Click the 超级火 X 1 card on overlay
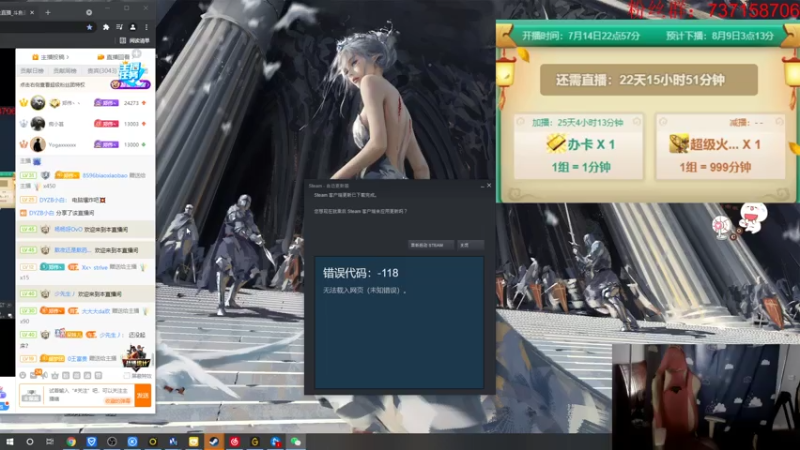The height and width of the screenshot is (450, 800). coord(720,146)
